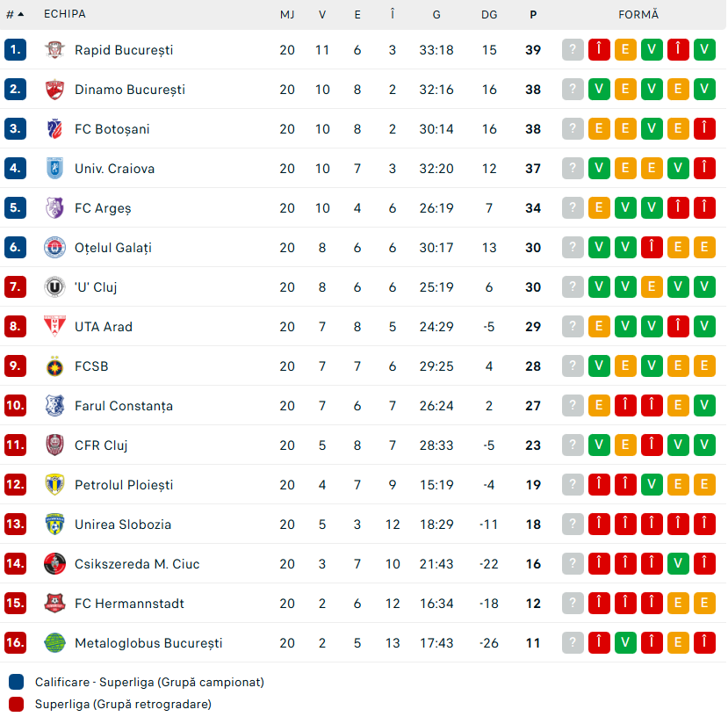
Task: Click Rapid București's upcoming match question mark
Action: 573,50
